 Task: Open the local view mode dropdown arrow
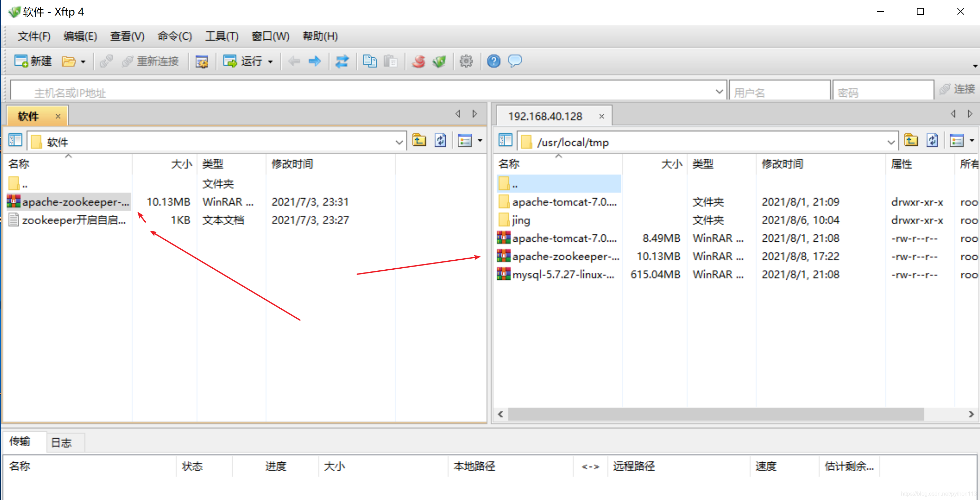coord(480,141)
